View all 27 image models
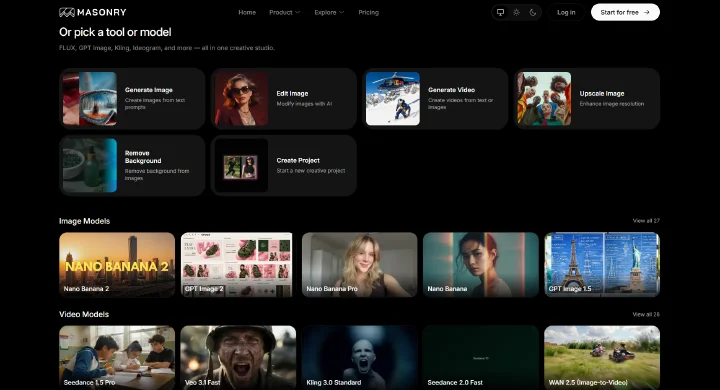Image resolution: width=720 pixels, height=390 pixels. (646, 221)
